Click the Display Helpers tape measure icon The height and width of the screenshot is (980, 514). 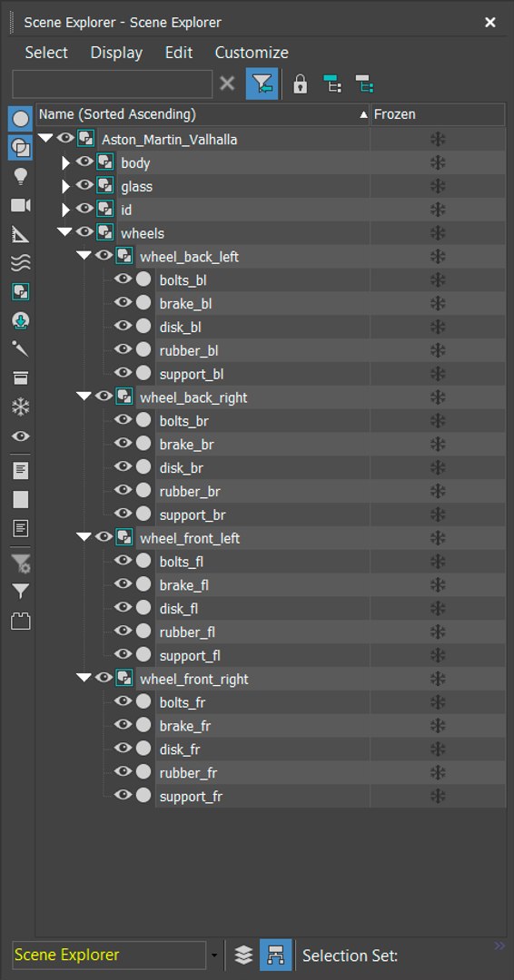(21, 234)
